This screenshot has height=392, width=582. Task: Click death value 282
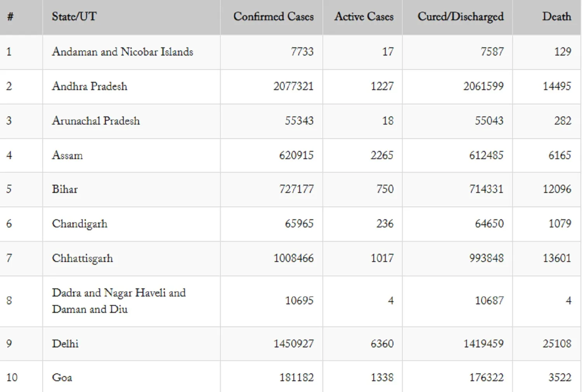click(x=563, y=121)
